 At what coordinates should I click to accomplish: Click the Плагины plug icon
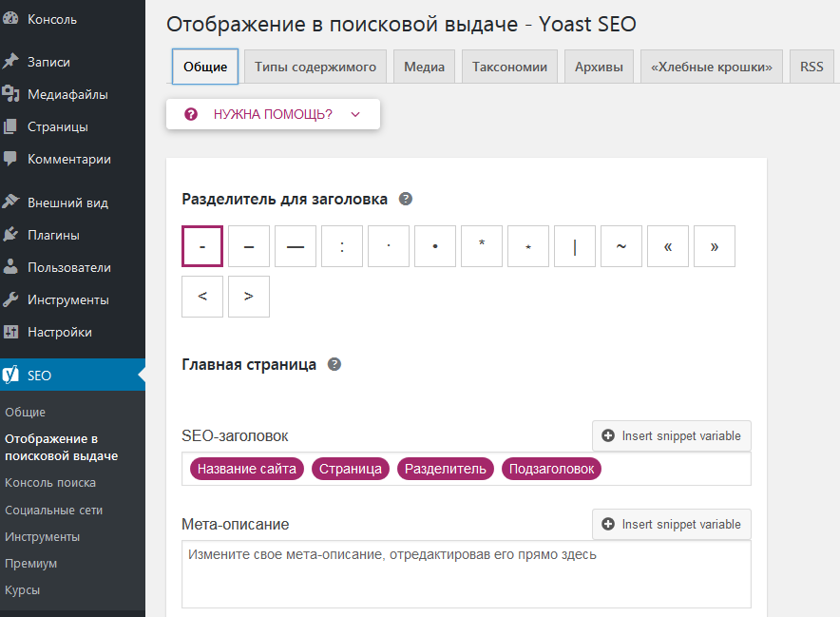pyautogui.click(x=10, y=234)
